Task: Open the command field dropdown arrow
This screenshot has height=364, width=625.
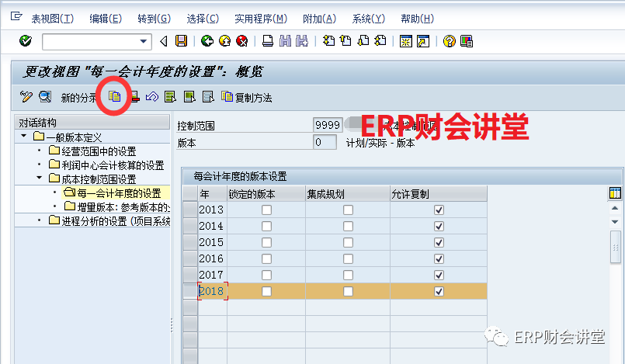Action: coord(144,41)
